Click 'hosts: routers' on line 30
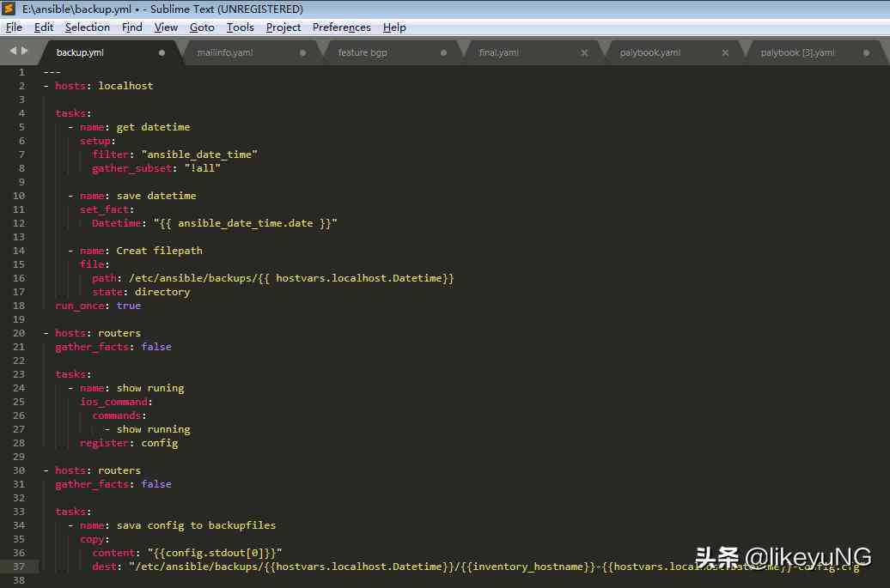Viewport: 890px width, 588px height. [98, 470]
